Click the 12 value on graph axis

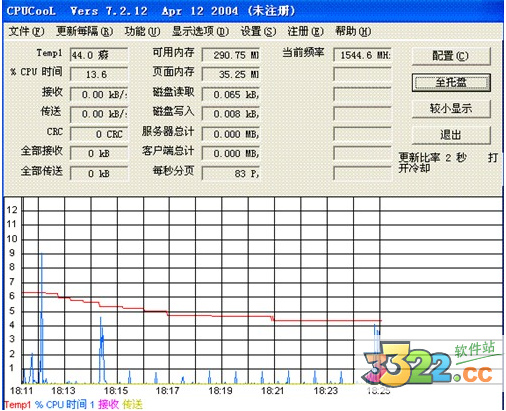click(x=12, y=210)
